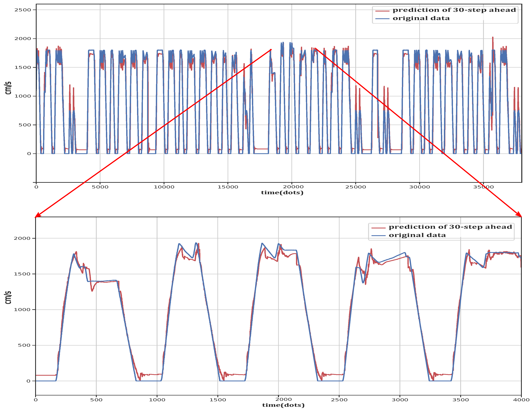
Task: Click 'original data' label in top legend
Action: coord(421,18)
